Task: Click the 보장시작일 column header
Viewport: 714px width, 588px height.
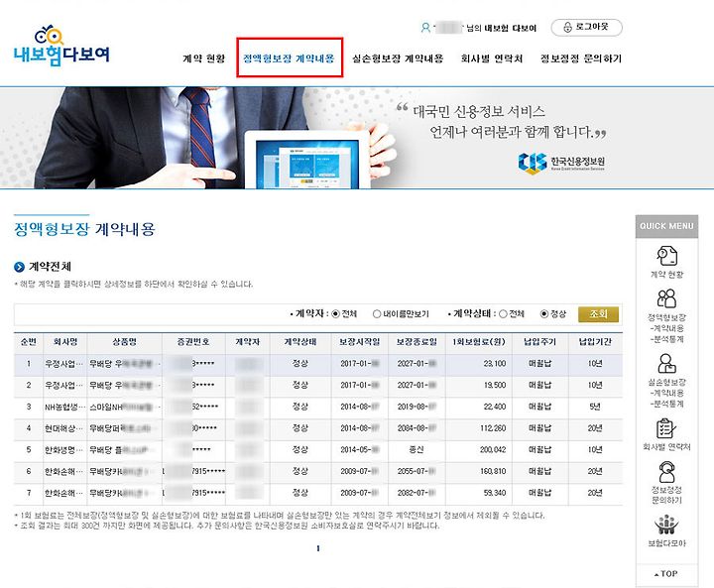Action: tap(360, 342)
